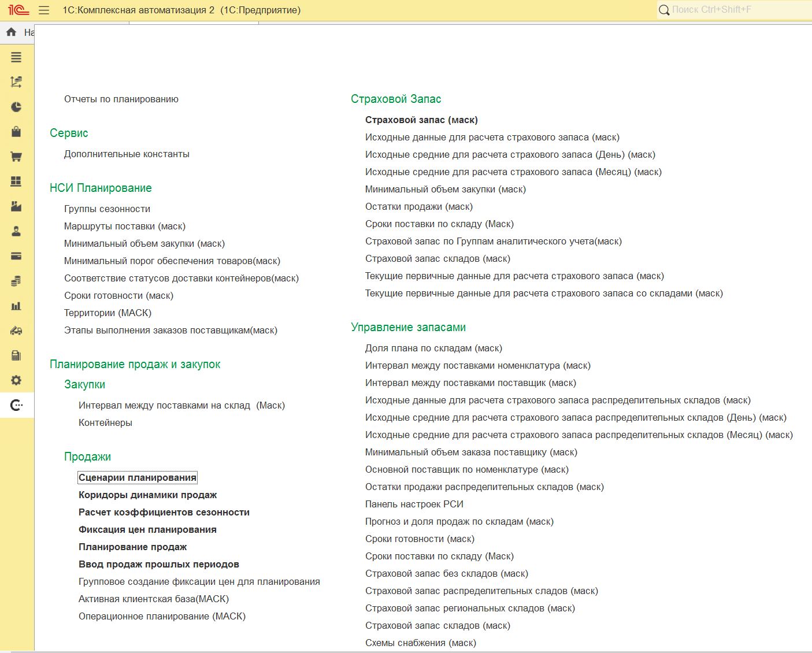812x653 pixels.
Task: Open the calculator sidebar section
Action: [16, 355]
